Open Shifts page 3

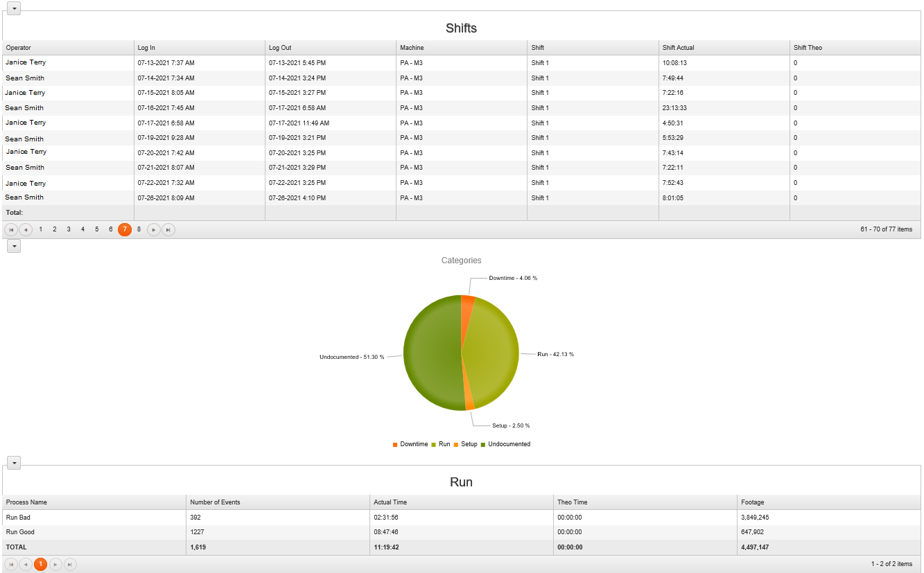click(69, 229)
